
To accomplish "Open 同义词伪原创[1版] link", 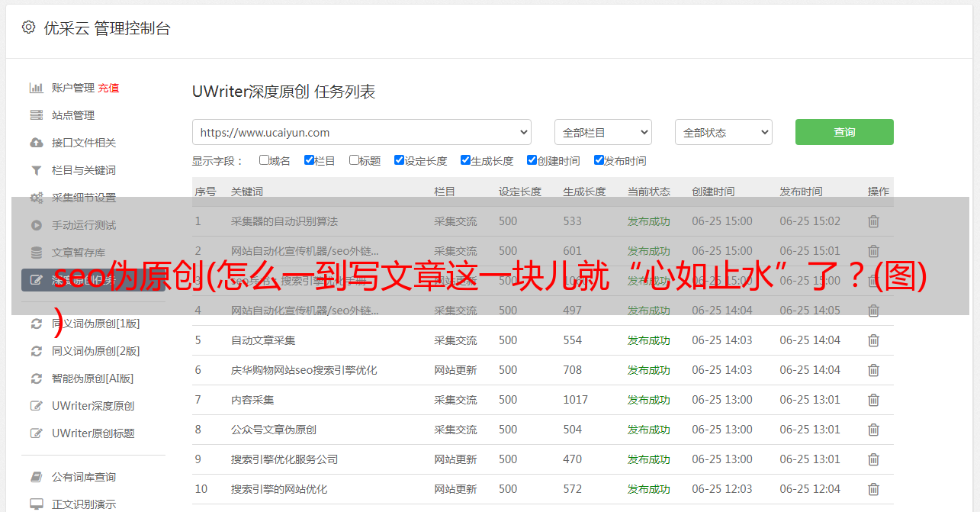I will (96, 324).
